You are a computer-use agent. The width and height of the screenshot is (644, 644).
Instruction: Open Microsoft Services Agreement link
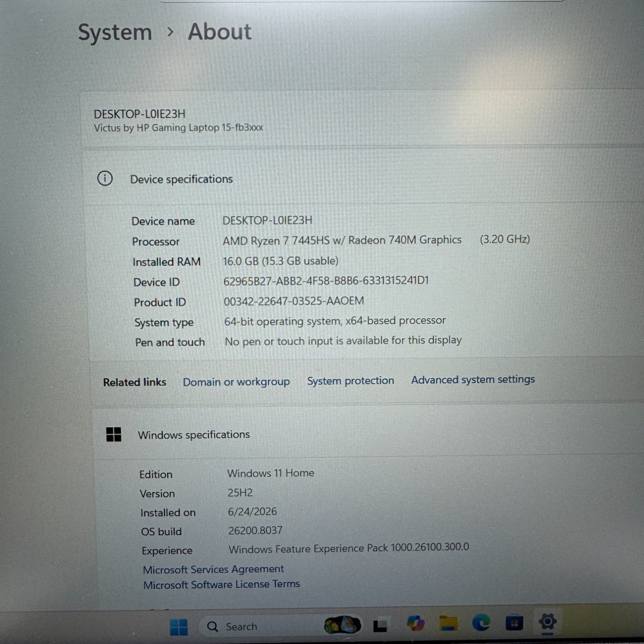coord(213,569)
